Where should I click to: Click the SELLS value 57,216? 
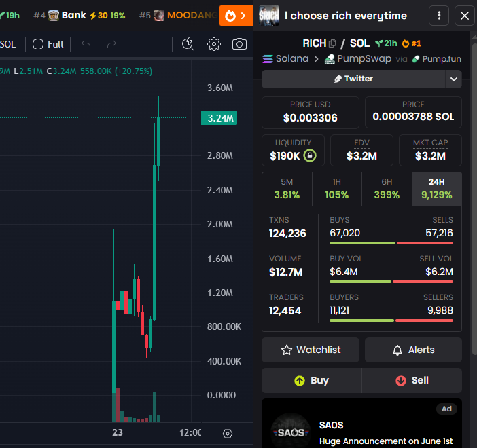point(439,233)
